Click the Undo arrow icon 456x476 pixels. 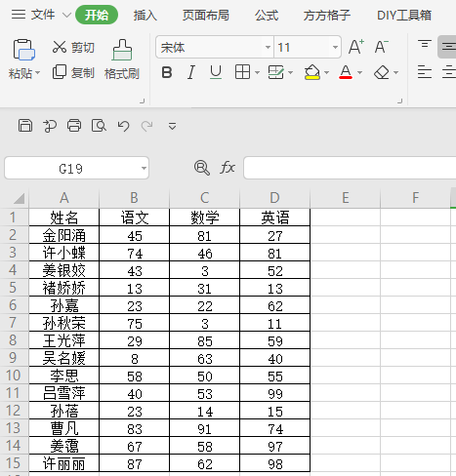(x=123, y=126)
